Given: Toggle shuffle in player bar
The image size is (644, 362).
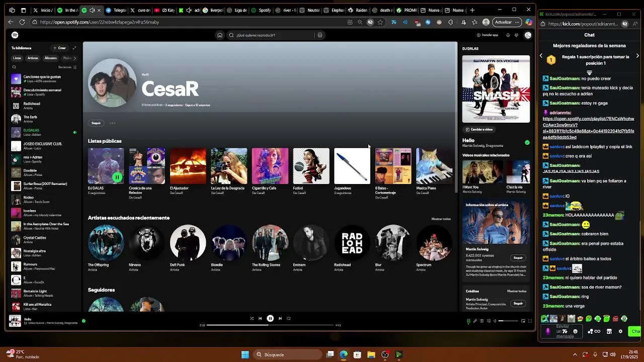Looking at the screenshot, I should coord(252,318).
